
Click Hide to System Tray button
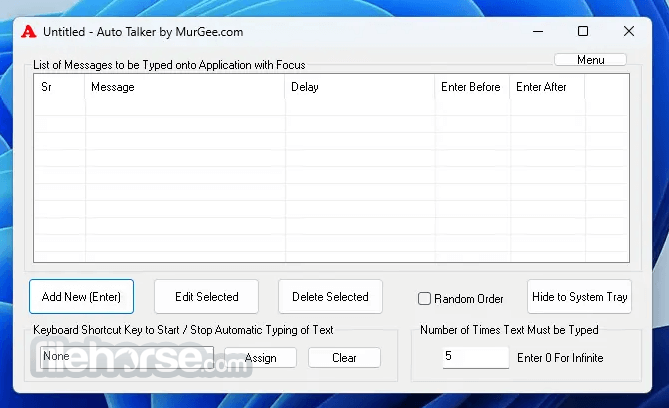point(579,297)
